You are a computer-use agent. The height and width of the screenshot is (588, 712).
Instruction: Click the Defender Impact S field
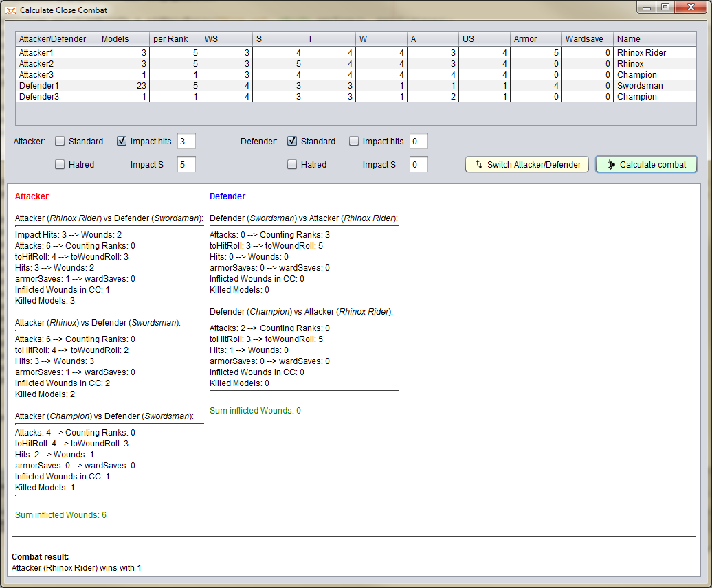click(419, 165)
